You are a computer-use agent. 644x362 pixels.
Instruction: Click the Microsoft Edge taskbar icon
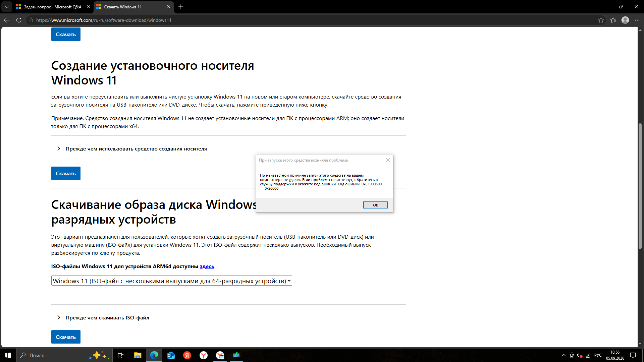[x=154, y=355]
